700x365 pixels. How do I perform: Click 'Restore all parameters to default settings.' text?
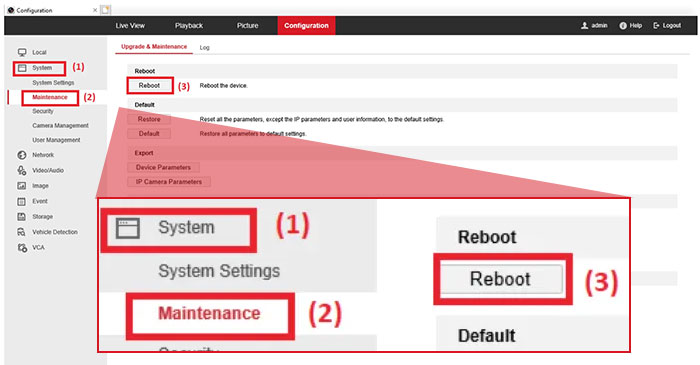click(x=253, y=133)
